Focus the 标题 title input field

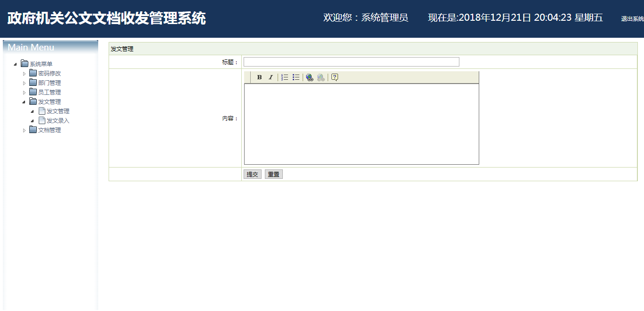click(351, 62)
